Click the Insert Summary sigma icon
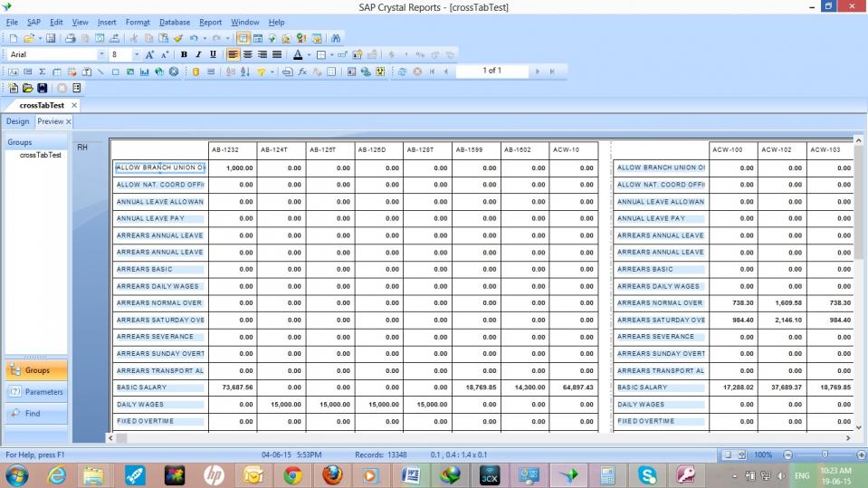The width and height of the screenshot is (868, 488). pyautogui.click(x=43, y=72)
